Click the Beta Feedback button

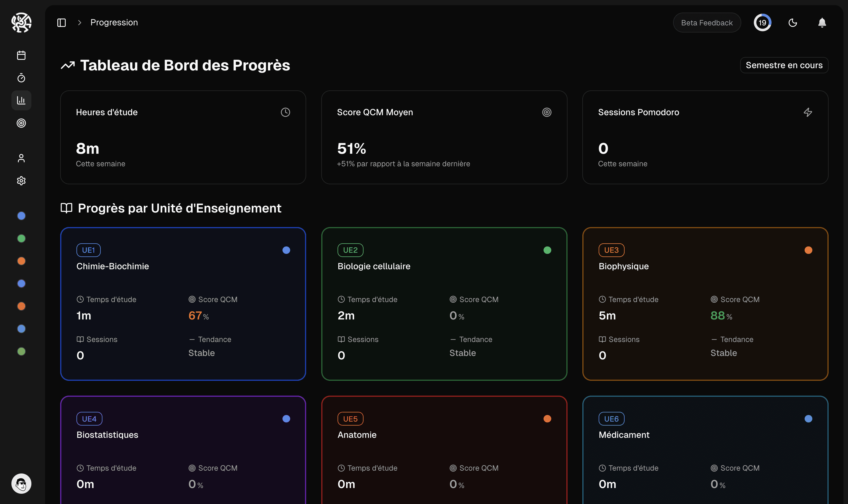pyautogui.click(x=707, y=23)
